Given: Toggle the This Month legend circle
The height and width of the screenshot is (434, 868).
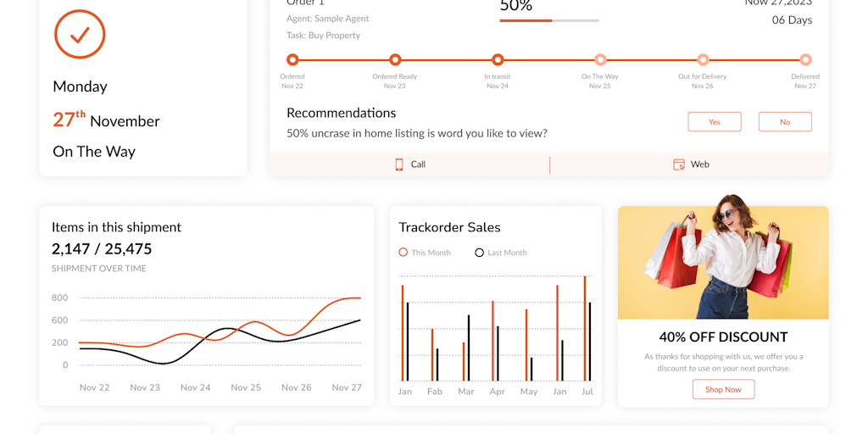Looking at the screenshot, I should click(x=403, y=253).
